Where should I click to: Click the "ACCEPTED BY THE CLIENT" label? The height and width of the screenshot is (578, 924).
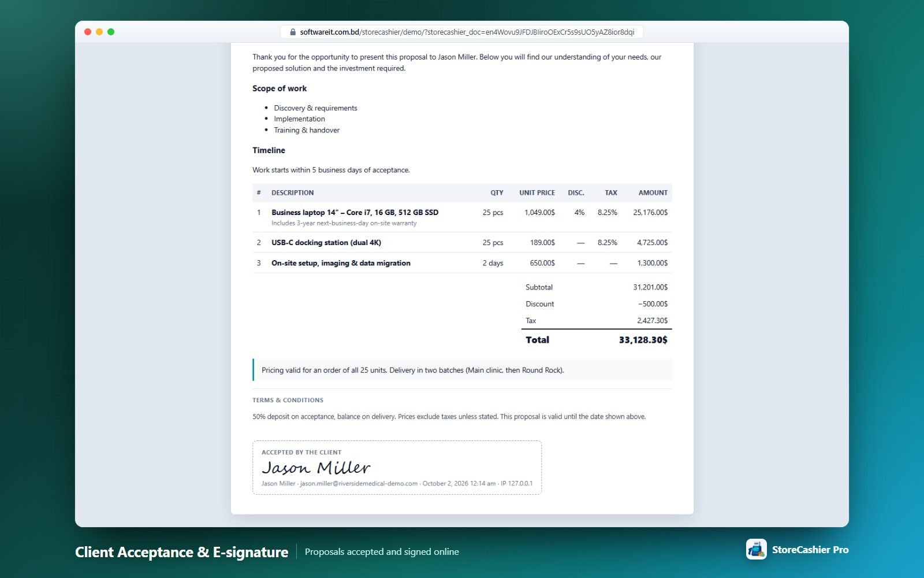click(301, 453)
